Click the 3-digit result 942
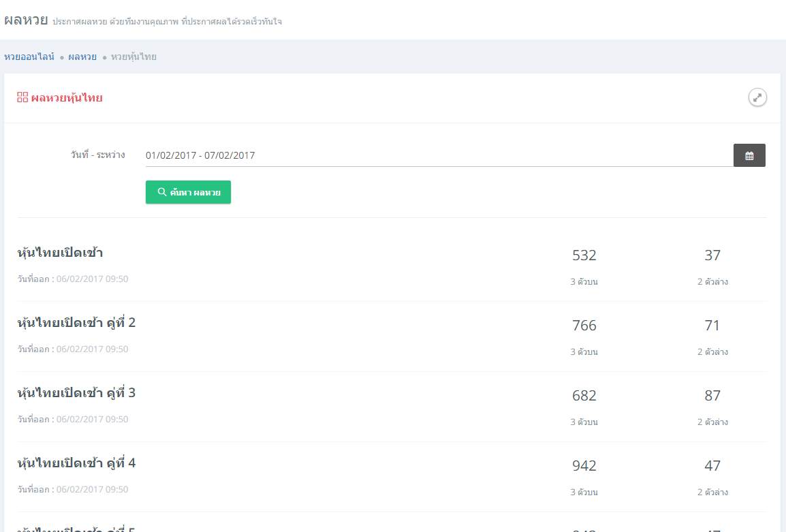This screenshot has height=532, width=786. pos(584,466)
